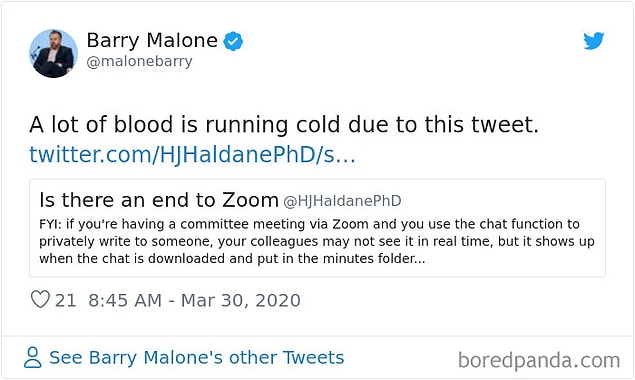Click the boredpanda.com watermark
Screen dimensions: 635x380
[x=539, y=360]
